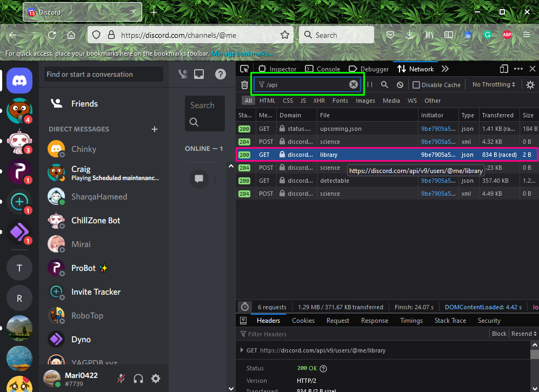
Task: Open a new browser tab
Action: coord(154,12)
